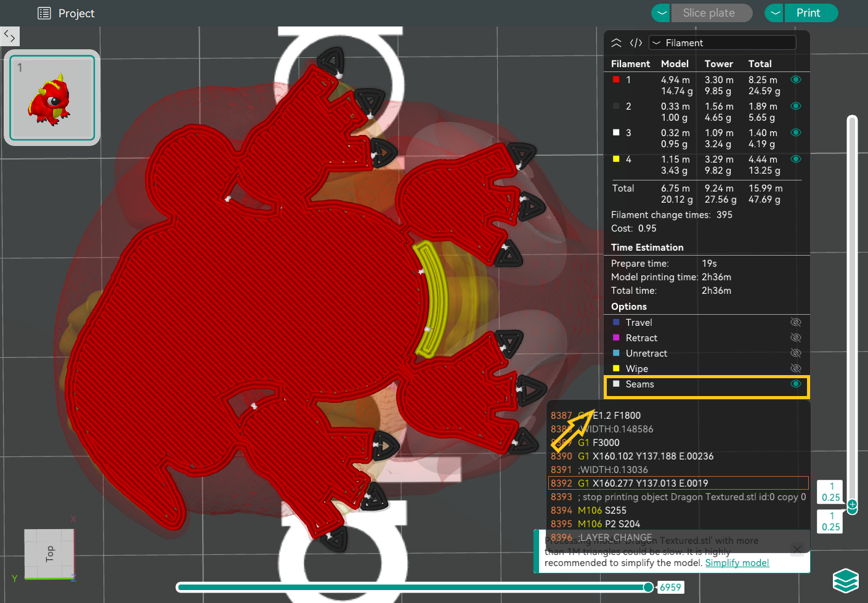Click the white Seams color swatch
Image resolution: width=868 pixels, height=603 pixels.
coord(616,384)
